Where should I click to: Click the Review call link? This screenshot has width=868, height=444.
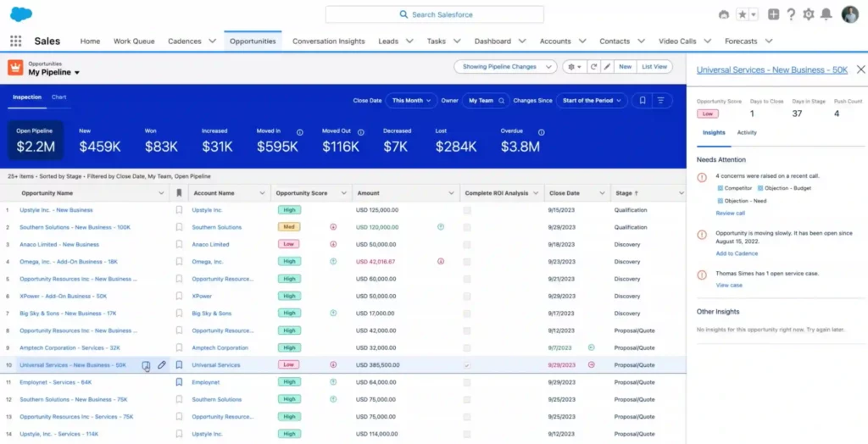pyautogui.click(x=730, y=214)
